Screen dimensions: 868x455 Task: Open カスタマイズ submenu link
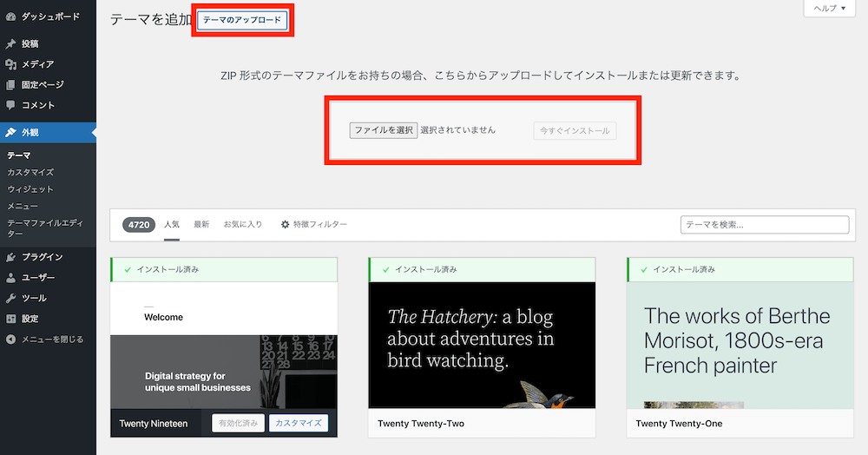30,172
